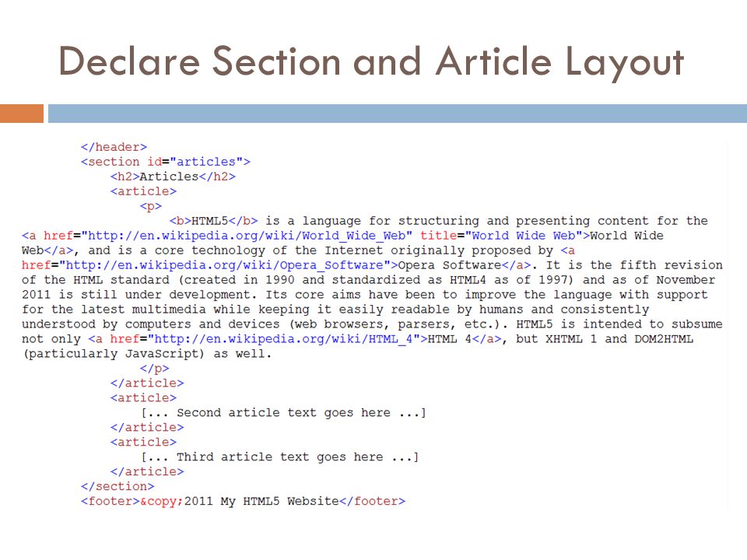Viewport: 747px width, 560px height.
Task: Click the line starting 'understood by computers'
Action: pos(372,324)
